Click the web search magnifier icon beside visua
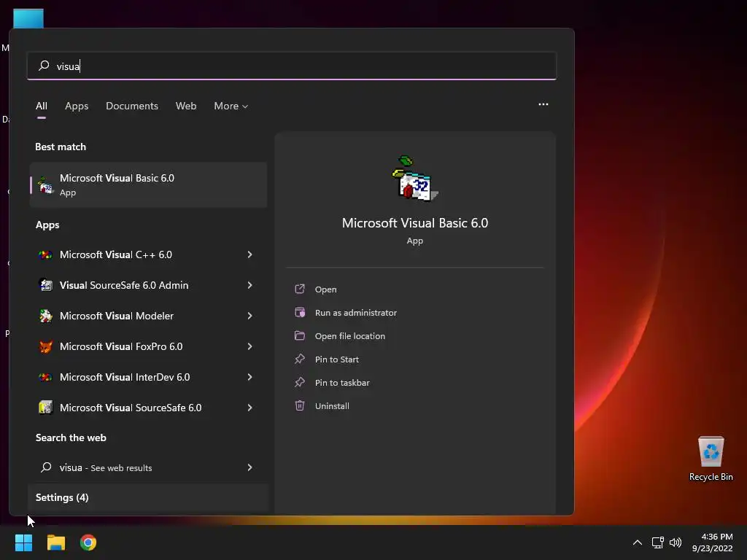747x560 pixels. pyautogui.click(x=46, y=467)
